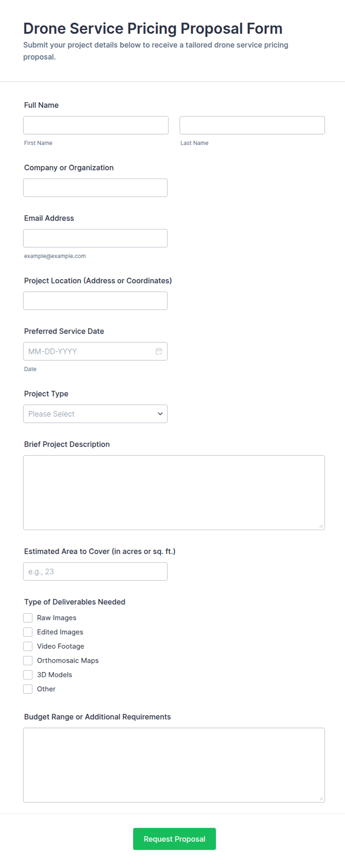Focus the First Name input field
The image size is (345, 868).
(96, 125)
